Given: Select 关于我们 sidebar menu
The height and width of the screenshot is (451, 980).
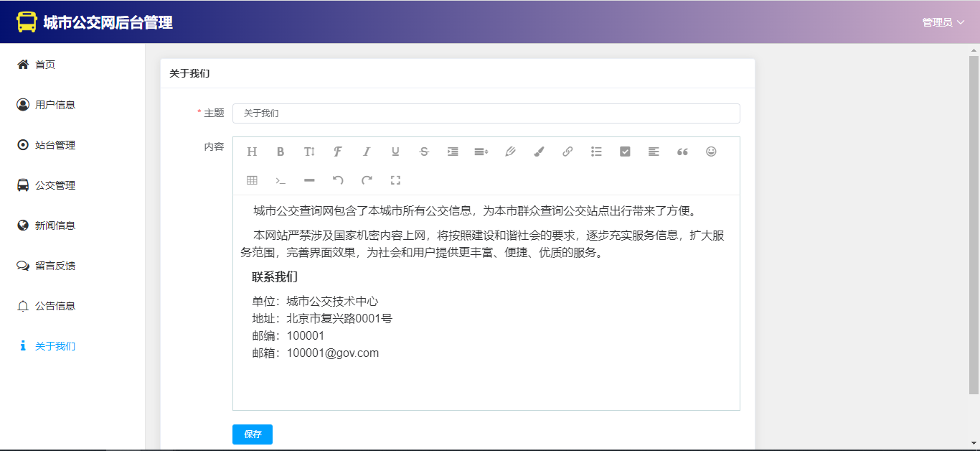Looking at the screenshot, I should click(72, 346).
